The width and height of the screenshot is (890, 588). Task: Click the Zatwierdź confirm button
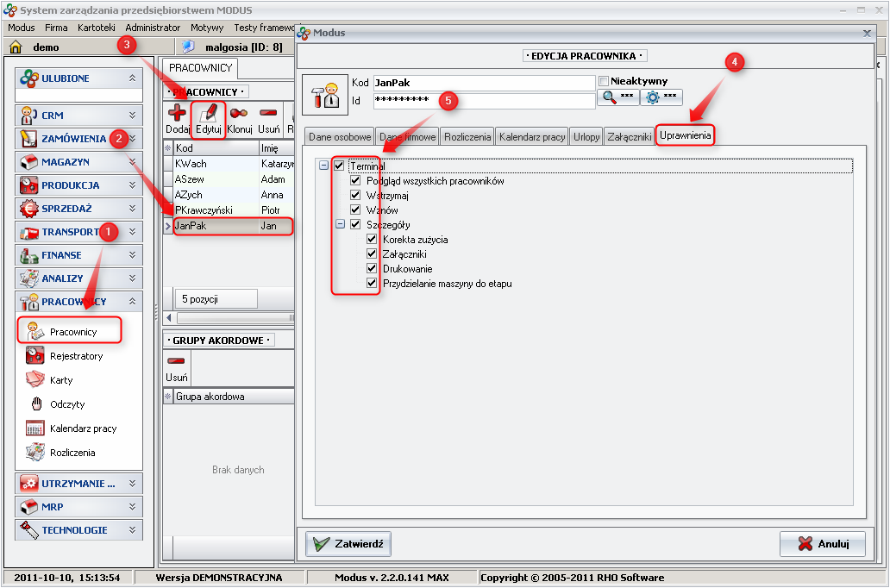point(349,544)
